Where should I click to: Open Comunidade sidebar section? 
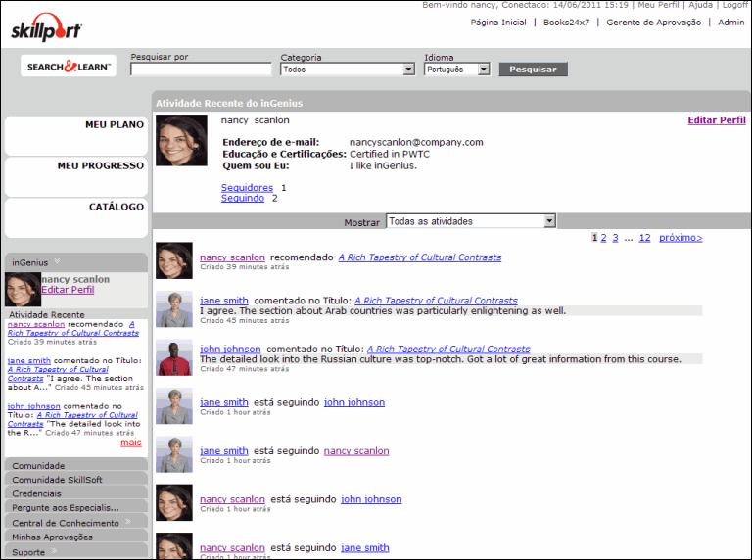[76, 464]
